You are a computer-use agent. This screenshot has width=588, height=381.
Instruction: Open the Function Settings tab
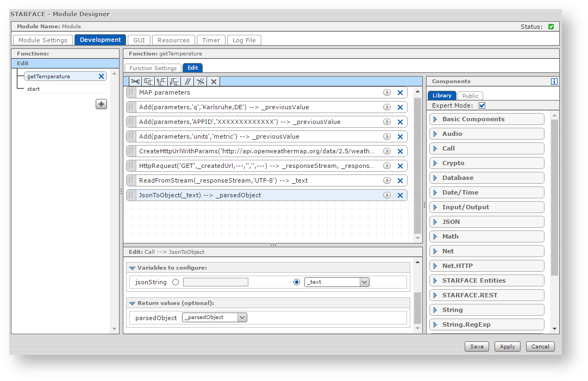(153, 68)
